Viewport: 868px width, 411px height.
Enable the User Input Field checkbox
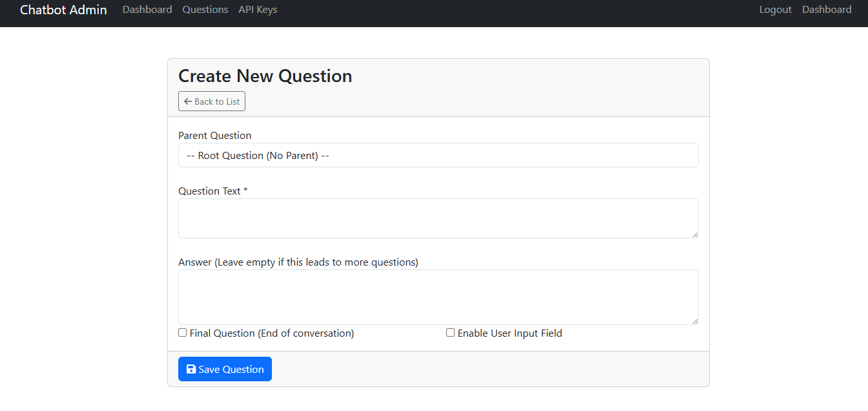click(x=451, y=333)
